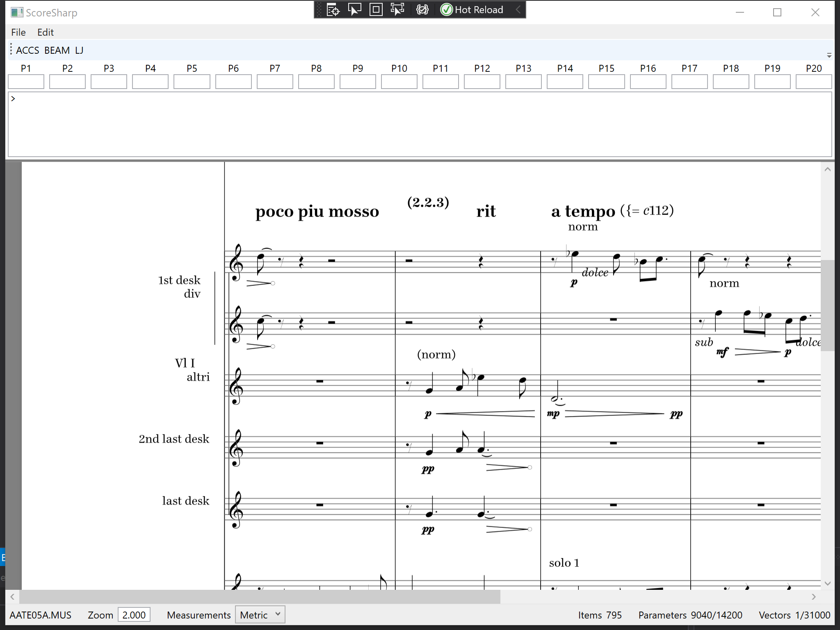Click the Vectors 1/31000 status entry
The image size is (840, 630).
[794, 615]
